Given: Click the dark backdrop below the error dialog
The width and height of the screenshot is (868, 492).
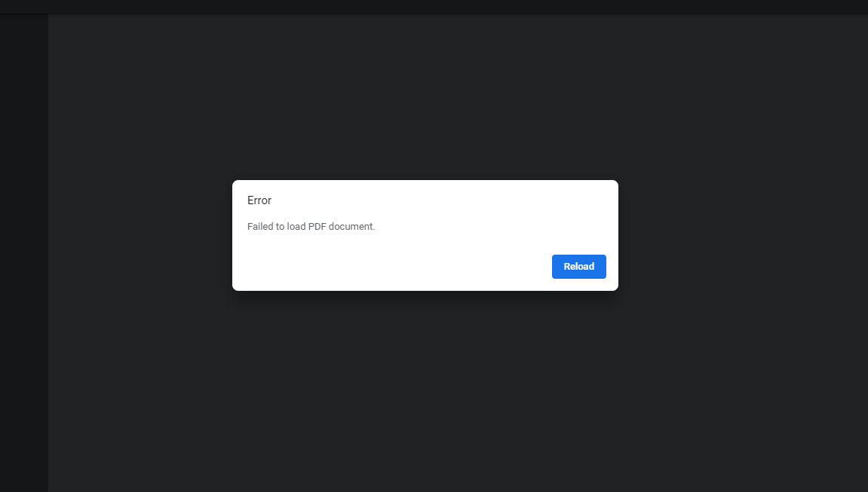Looking at the screenshot, I should pos(425,392).
